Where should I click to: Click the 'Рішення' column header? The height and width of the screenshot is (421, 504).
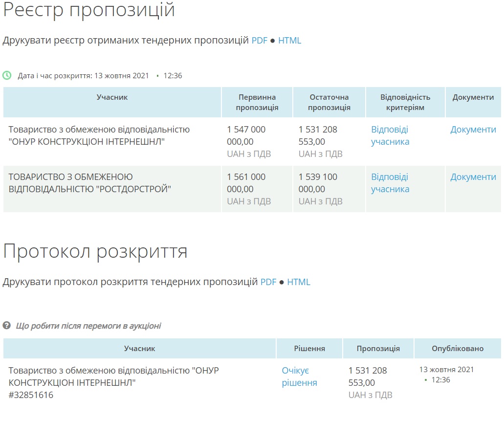point(309,349)
